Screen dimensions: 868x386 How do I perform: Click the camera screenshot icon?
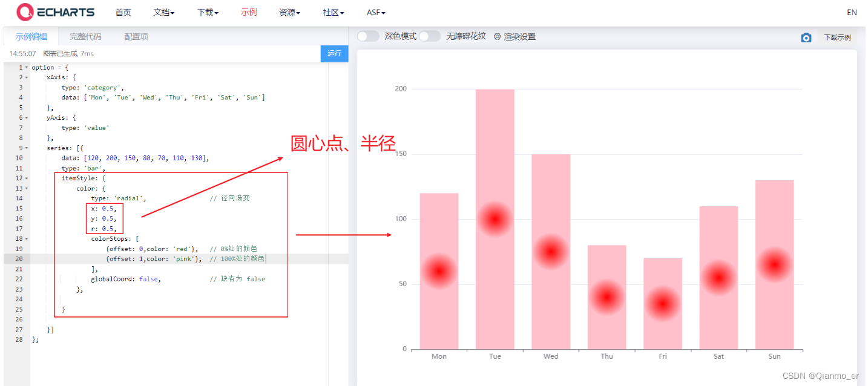[806, 37]
